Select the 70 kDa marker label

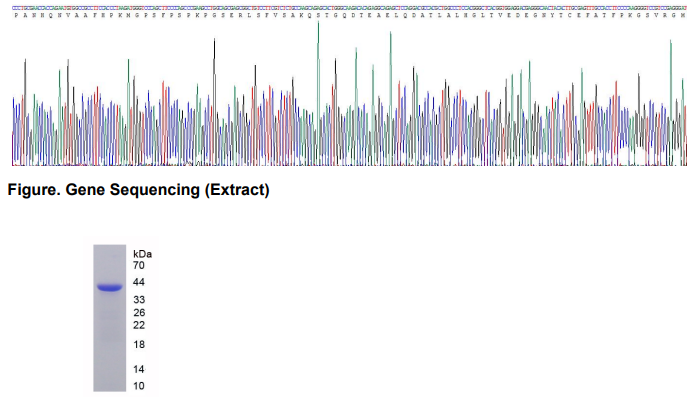tap(138, 265)
